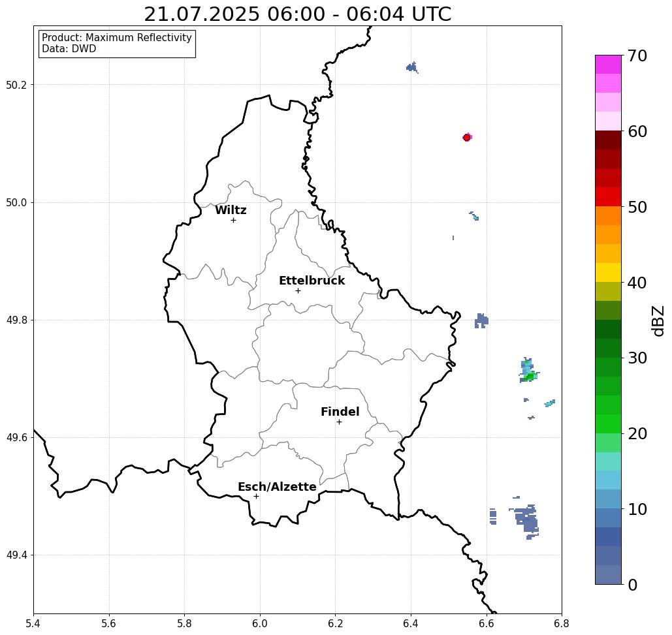Click the colorbar tick label 60
The width and height of the screenshot is (672, 635).
coord(637,131)
